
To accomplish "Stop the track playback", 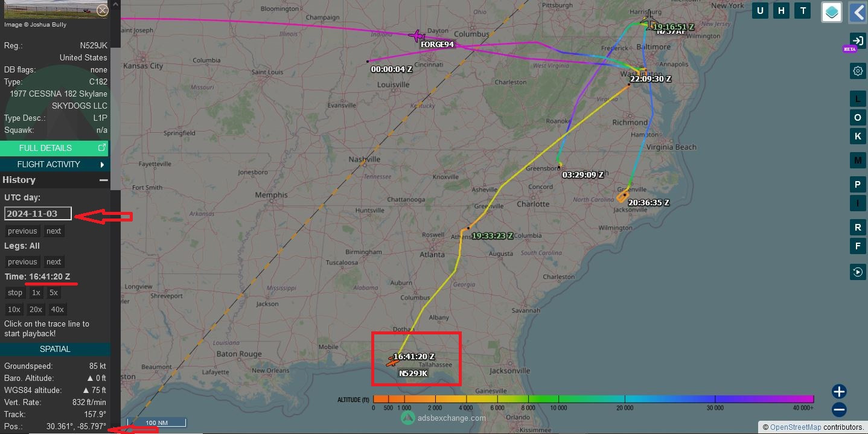I will (x=15, y=293).
